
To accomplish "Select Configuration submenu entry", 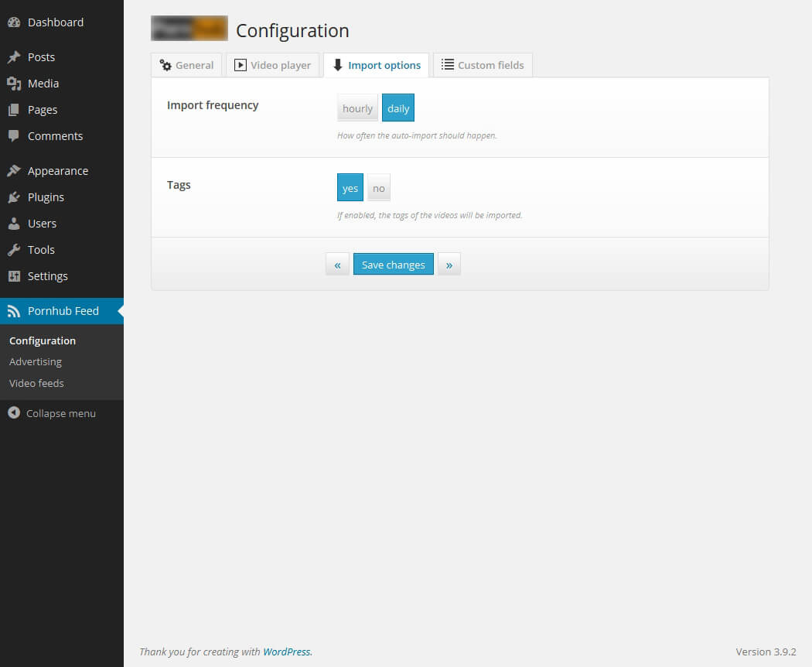I will (43, 340).
